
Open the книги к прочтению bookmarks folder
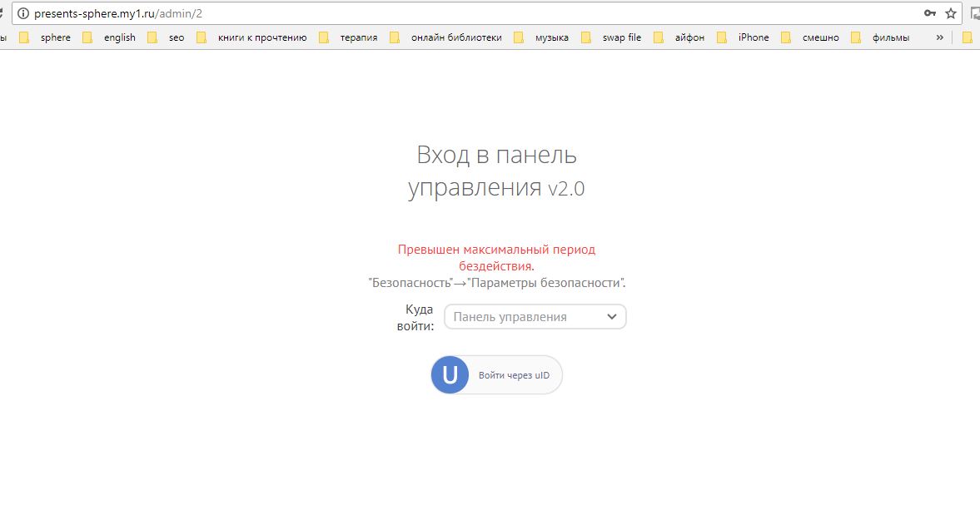(252, 37)
